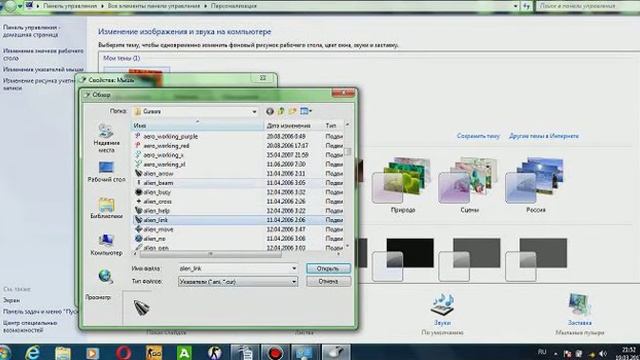Select the alien_beam cursor file
Viewport: 640px width, 360px height.
158,183
